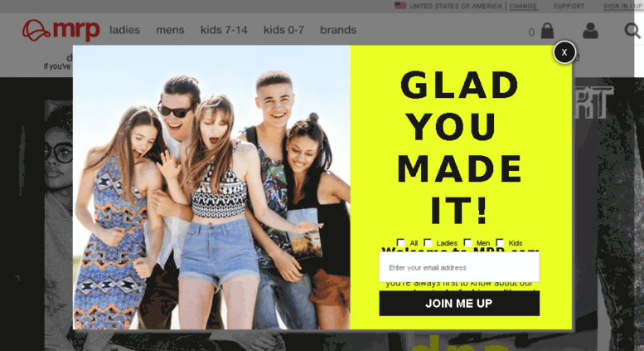Click the mrp cap logo
Viewport: 644px width, 351px height.
point(61,30)
